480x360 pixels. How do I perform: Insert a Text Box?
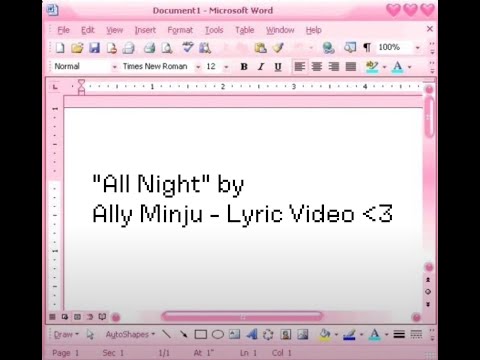[234, 334]
